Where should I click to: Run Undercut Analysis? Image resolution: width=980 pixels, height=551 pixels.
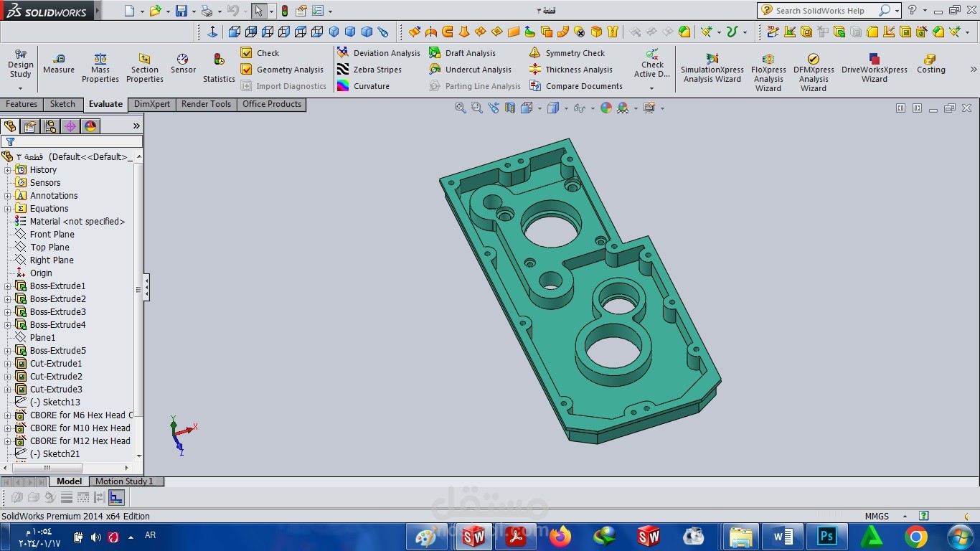[469, 70]
